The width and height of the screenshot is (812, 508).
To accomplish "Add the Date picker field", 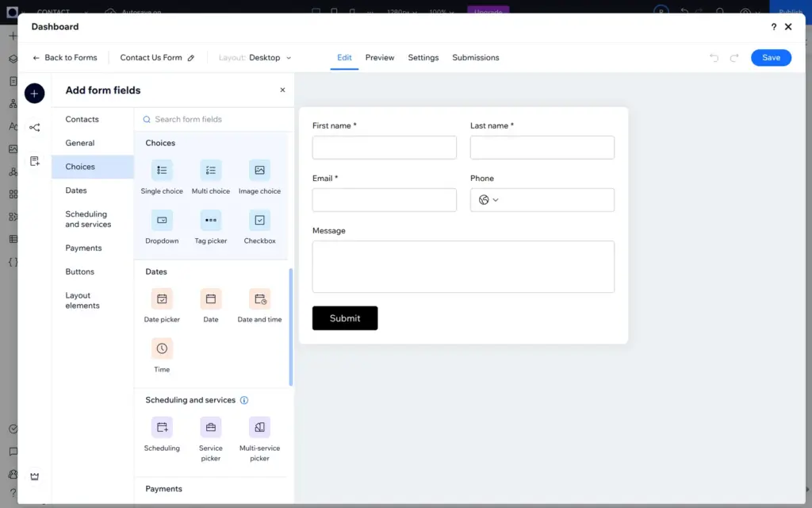I will 162,306.
